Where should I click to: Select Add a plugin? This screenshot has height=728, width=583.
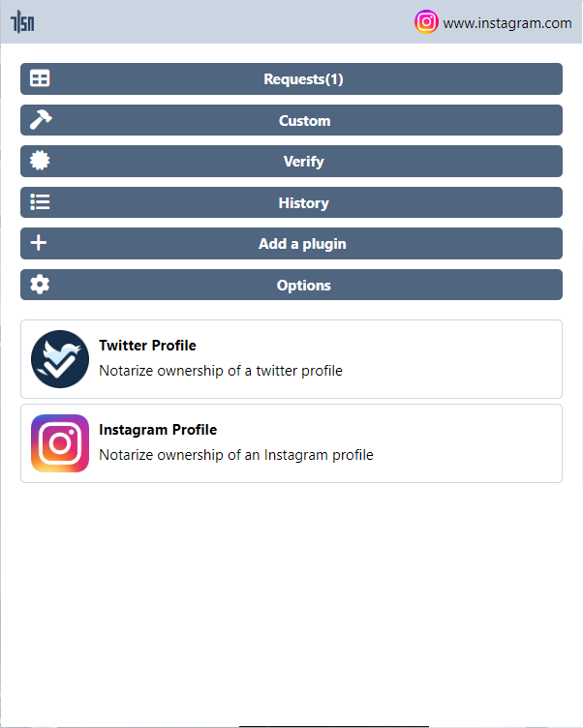point(291,243)
